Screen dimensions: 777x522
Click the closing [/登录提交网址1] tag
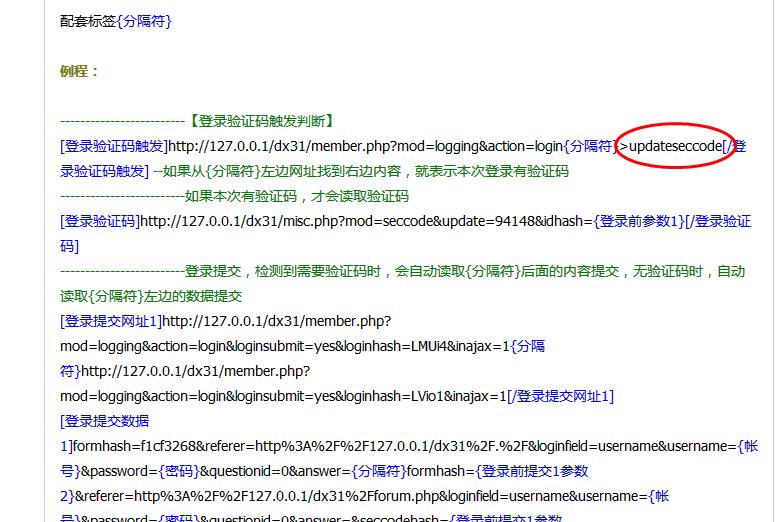click(x=560, y=396)
